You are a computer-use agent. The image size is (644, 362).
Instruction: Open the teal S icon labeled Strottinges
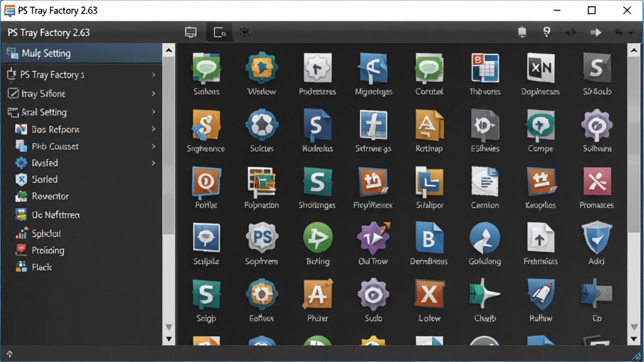(318, 182)
